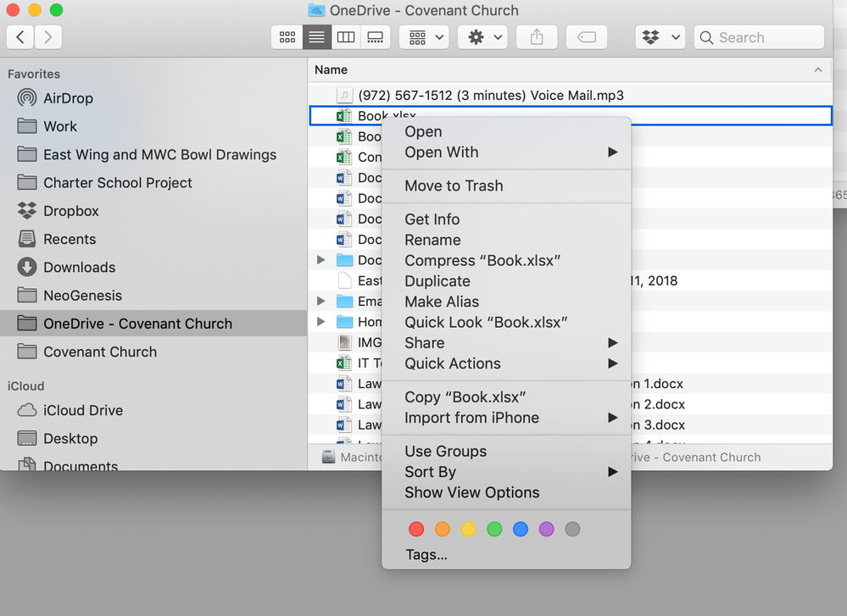The image size is (847, 616).
Task: Choose Quick Look "Book.xlsx"
Action: point(506,322)
